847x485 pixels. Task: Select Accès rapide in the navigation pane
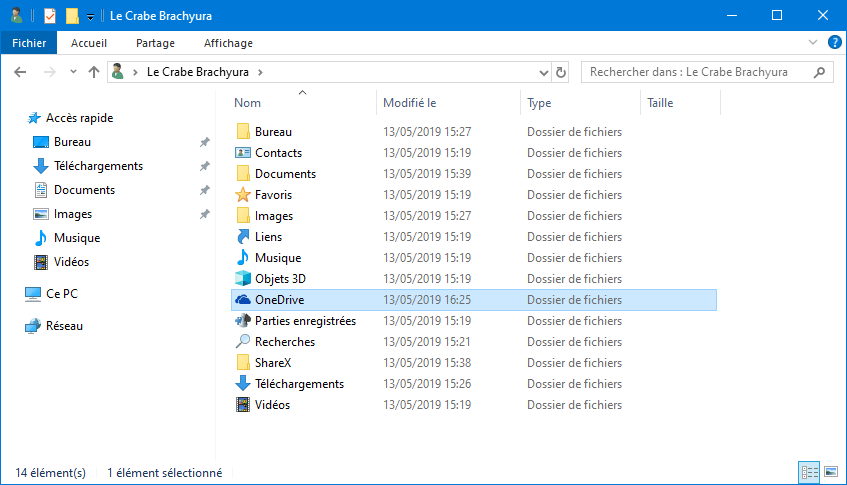pyautogui.click(x=79, y=118)
